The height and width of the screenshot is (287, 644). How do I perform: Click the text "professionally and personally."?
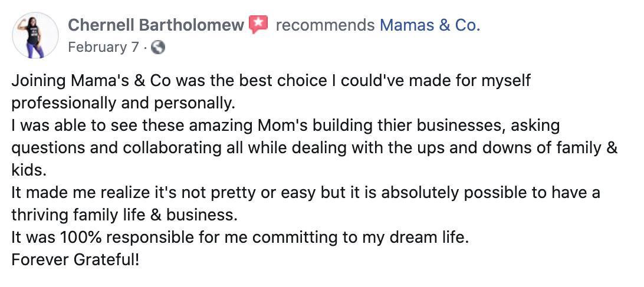123,103
